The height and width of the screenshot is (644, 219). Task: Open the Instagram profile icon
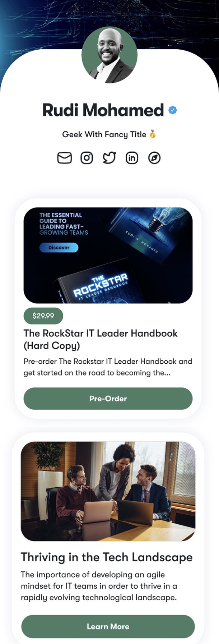pyautogui.click(x=87, y=158)
